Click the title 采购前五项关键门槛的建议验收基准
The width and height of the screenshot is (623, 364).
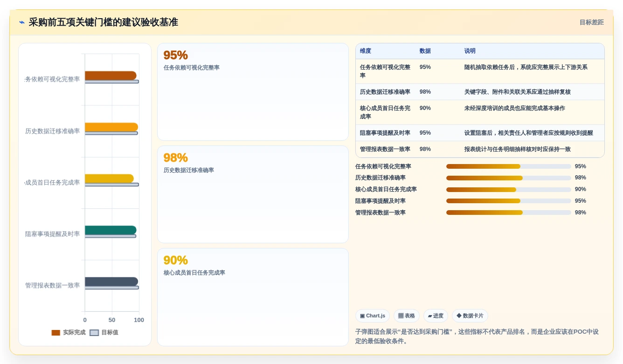[x=104, y=22]
